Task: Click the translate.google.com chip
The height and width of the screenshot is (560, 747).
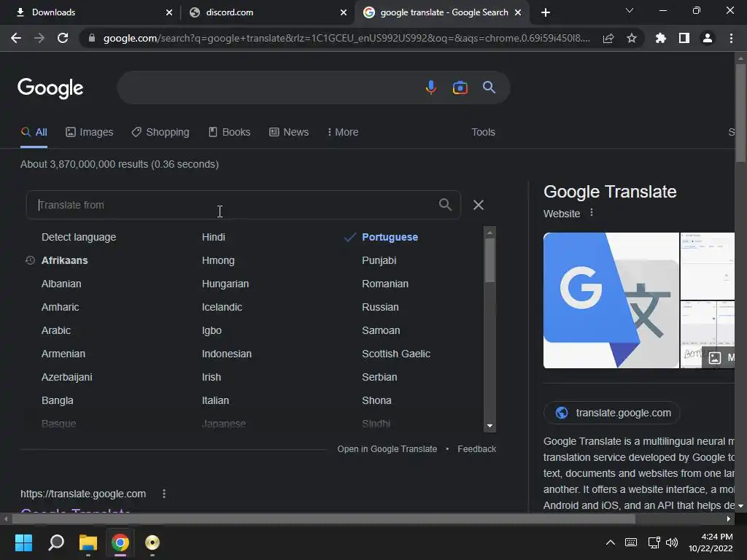Action: point(612,413)
